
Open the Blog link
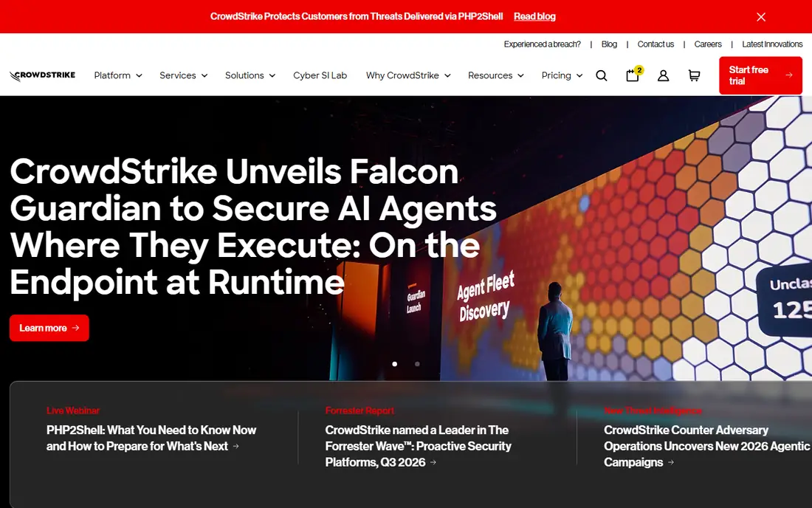tap(609, 44)
